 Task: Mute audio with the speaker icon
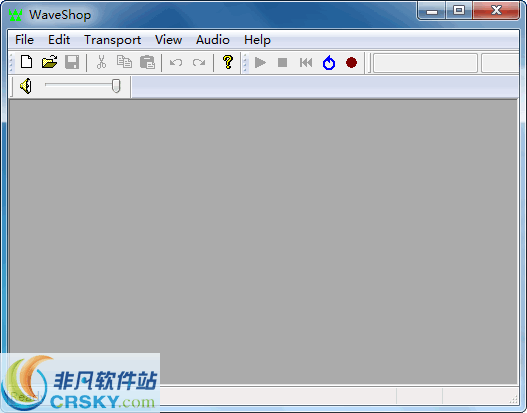(26, 86)
